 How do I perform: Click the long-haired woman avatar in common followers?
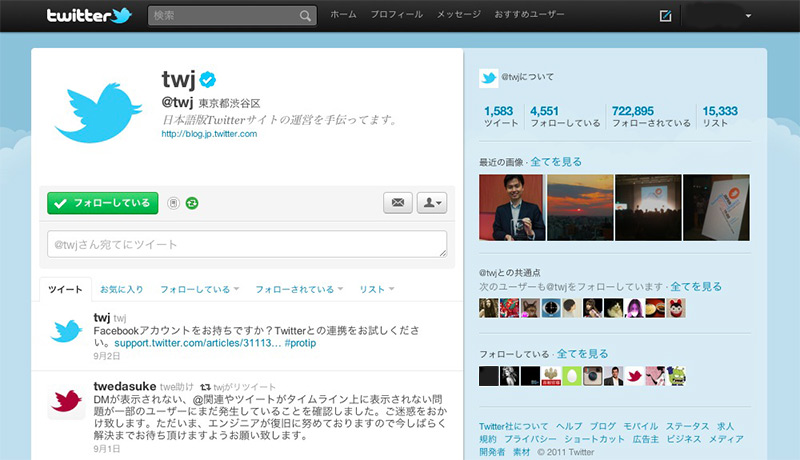point(488,308)
